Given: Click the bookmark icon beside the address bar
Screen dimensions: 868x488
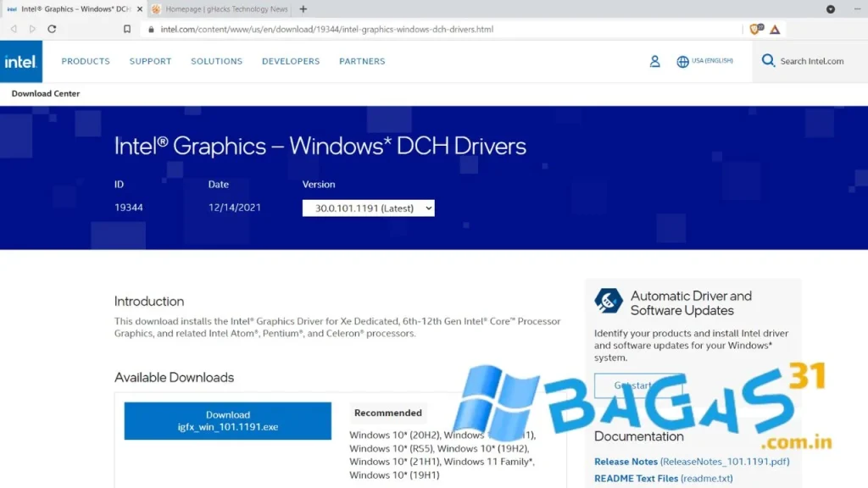Looking at the screenshot, I should (127, 29).
